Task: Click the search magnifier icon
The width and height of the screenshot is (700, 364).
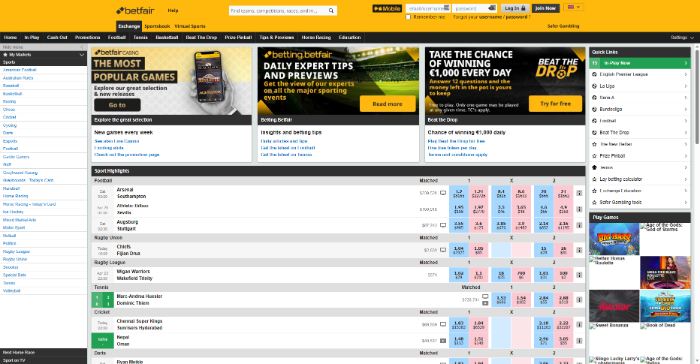Action: pos(331,10)
